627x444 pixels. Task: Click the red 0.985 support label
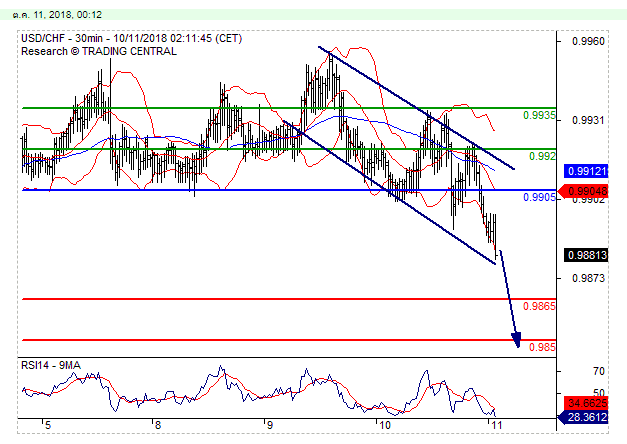(x=542, y=347)
